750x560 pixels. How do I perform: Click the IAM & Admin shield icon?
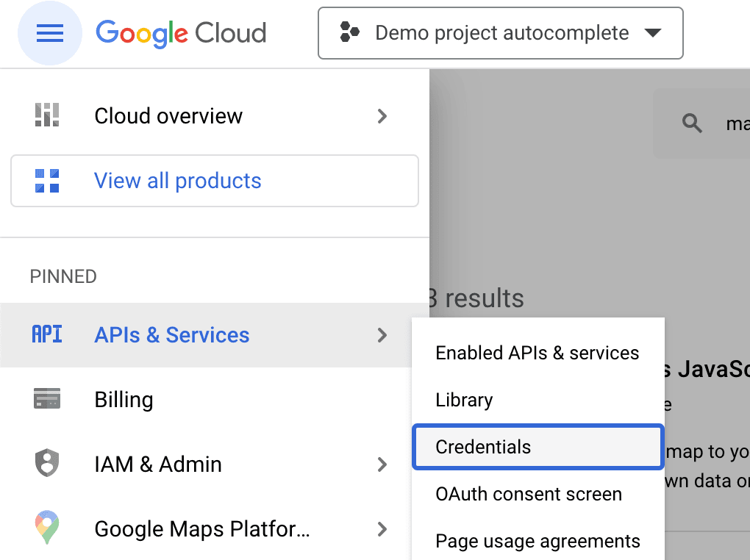pos(47,463)
